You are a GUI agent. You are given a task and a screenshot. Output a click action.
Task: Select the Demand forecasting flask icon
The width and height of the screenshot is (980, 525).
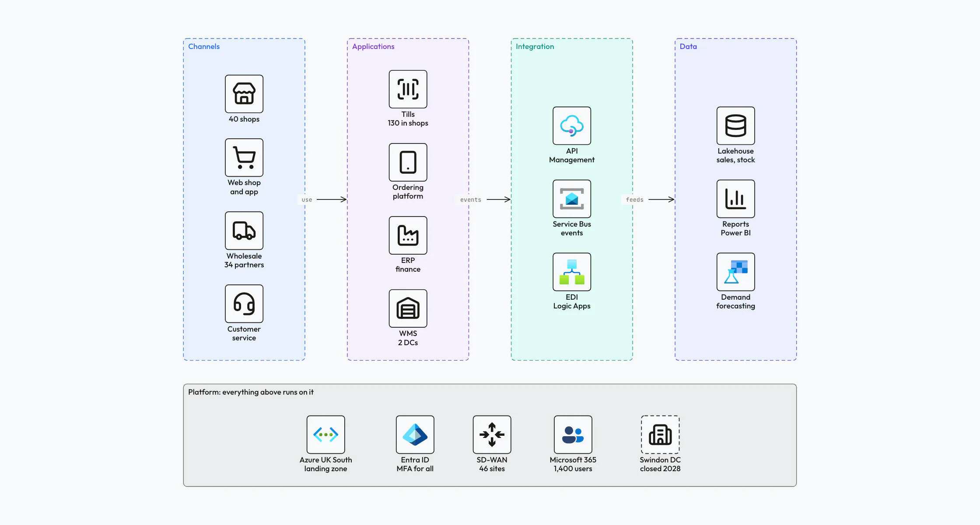tap(736, 272)
